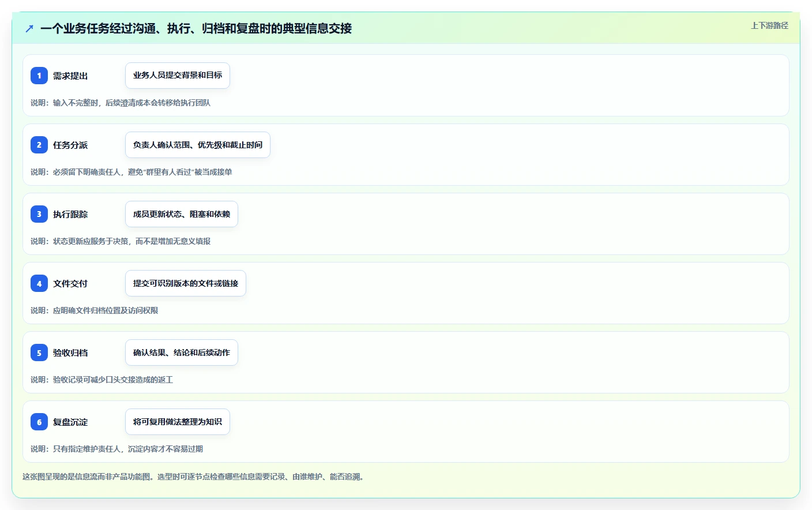The width and height of the screenshot is (812, 510).
Task: Click the 验收归档 step title
Action: pos(70,353)
